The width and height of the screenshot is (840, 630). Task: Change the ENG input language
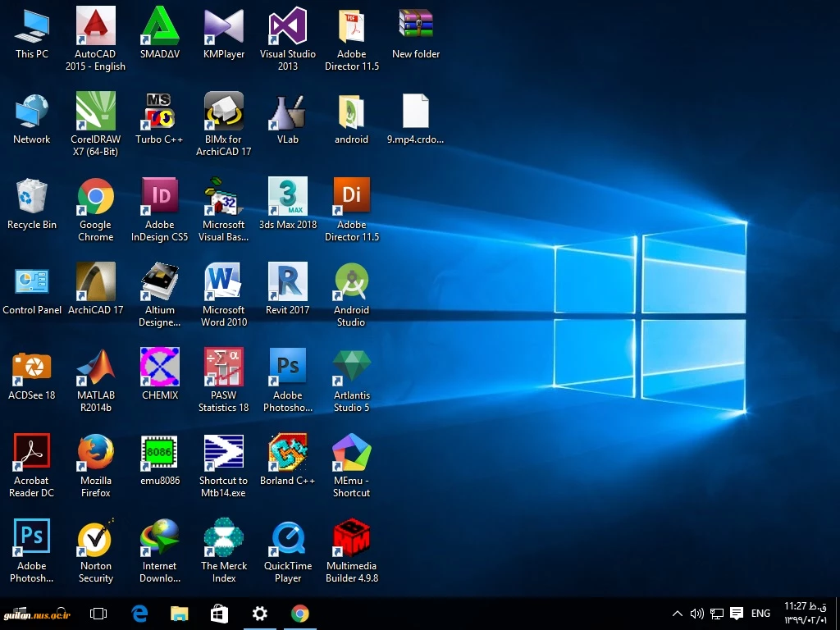(x=760, y=614)
